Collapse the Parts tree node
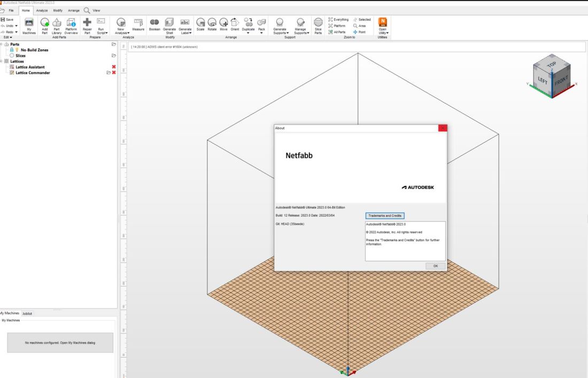588x378 pixels. (1, 44)
